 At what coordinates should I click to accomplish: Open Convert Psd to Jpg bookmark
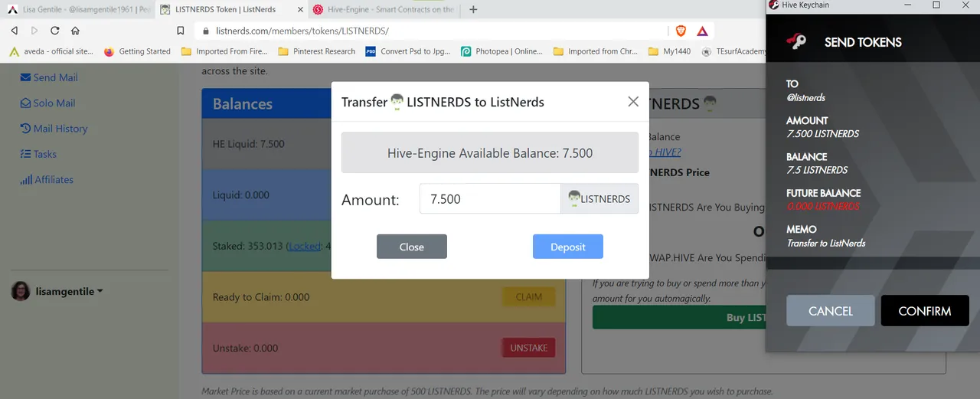(408, 51)
